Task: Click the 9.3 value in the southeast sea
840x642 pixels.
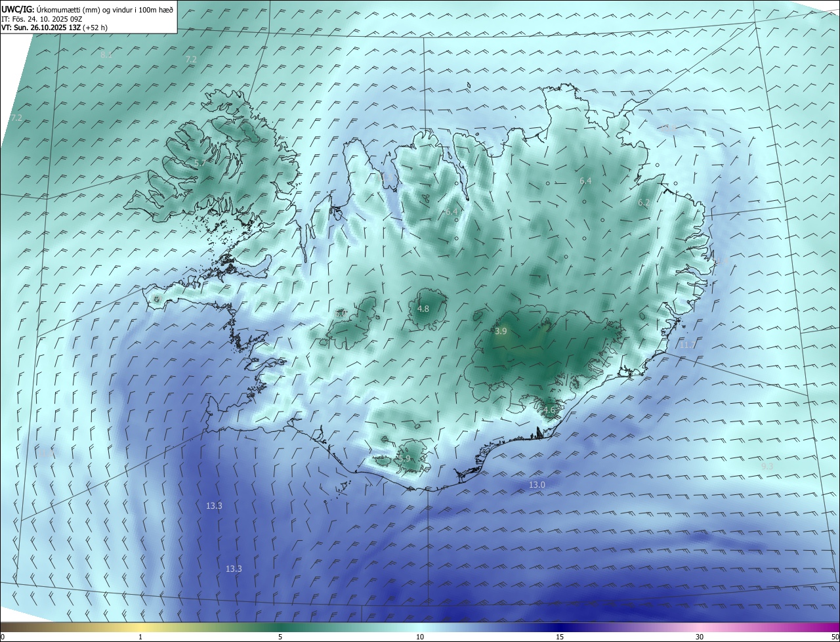Action: [x=767, y=466]
